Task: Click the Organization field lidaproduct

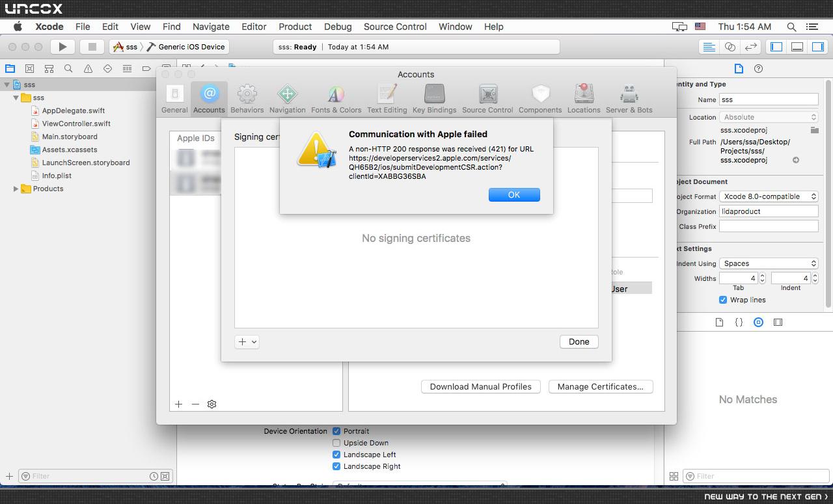Action: click(x=769, y=211)
